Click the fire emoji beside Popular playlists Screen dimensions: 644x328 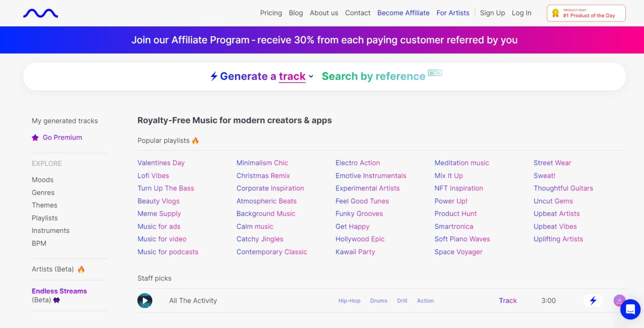tap(195, 141)
